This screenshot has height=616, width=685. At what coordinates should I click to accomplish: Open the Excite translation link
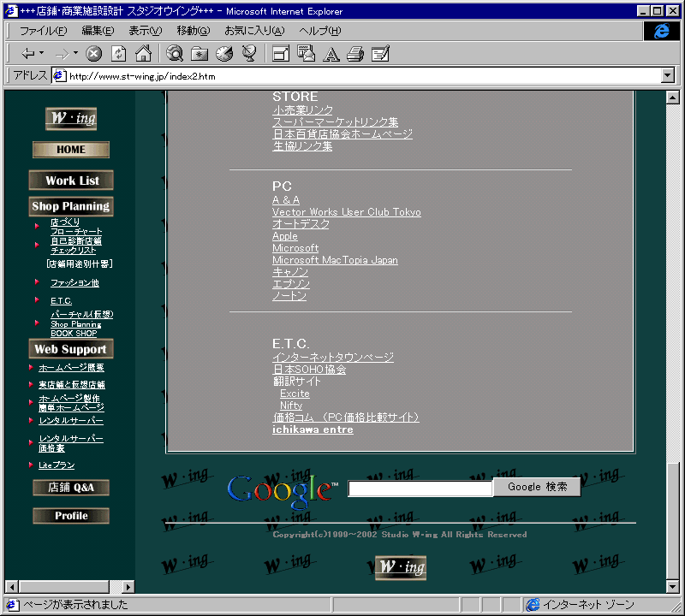[x=295, y=394]
